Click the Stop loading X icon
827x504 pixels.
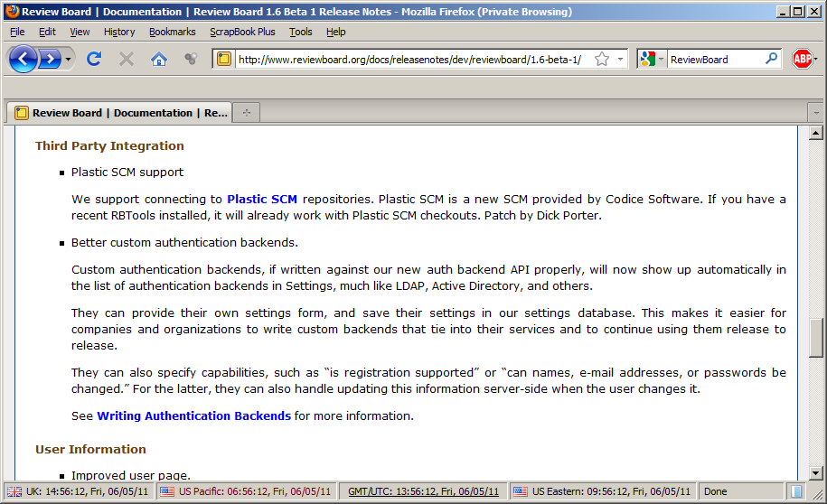pos(126,59)
